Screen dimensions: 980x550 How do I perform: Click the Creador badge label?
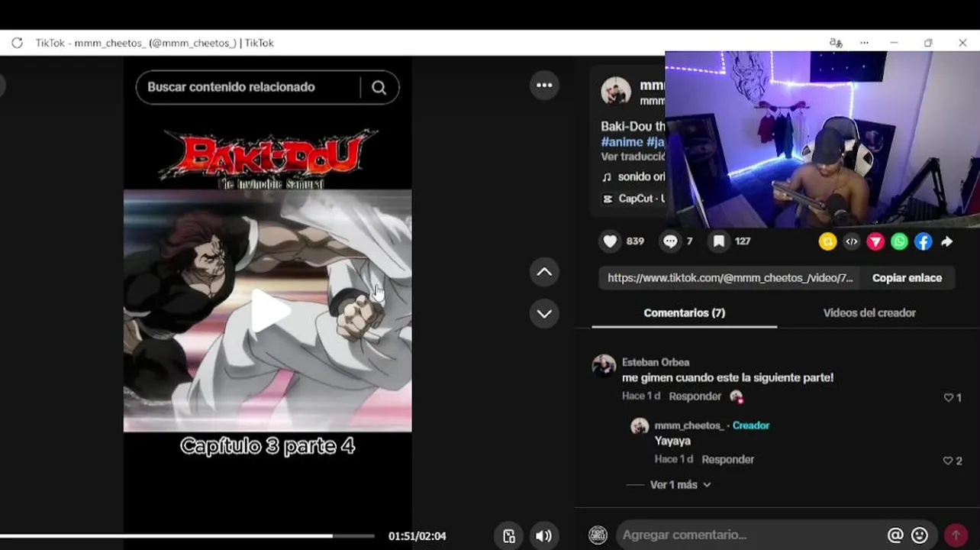[751, 425]
